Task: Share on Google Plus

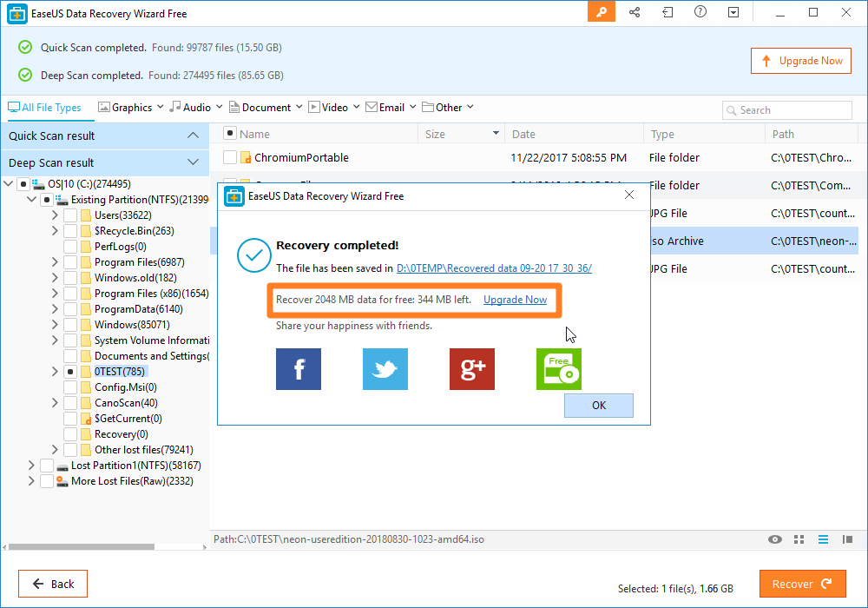Action: coord(472,369)
